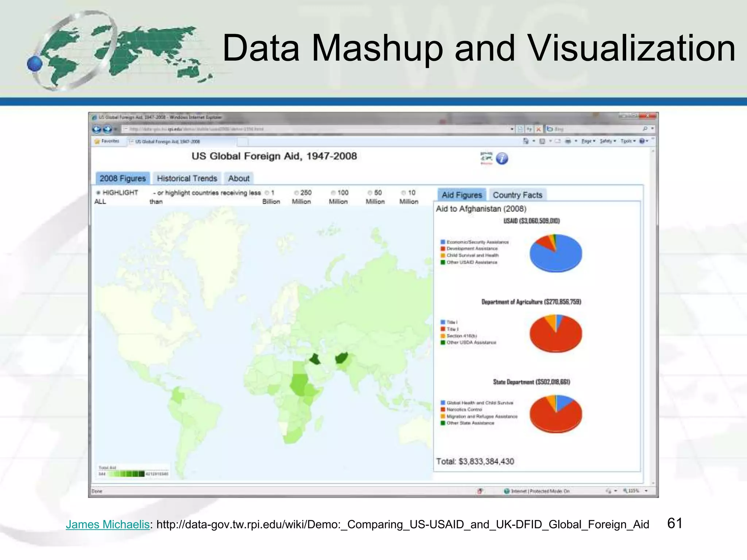
Task: Click the Compatibility View icon
Action: [520, 129]
